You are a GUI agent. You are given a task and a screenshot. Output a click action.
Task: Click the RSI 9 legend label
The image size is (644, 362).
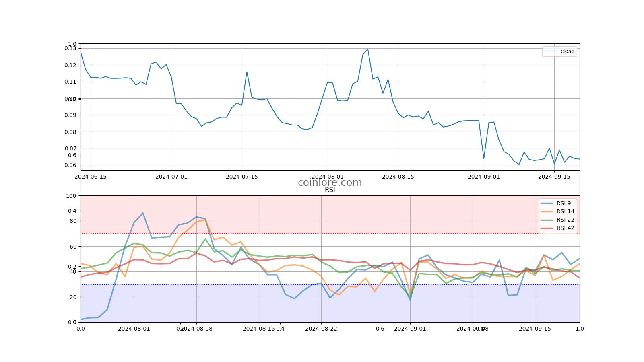point(563,203)
